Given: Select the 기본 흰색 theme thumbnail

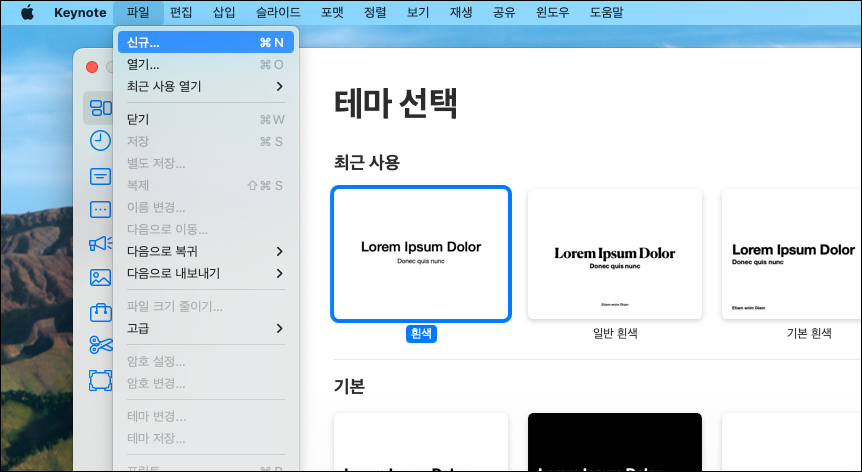Looking at the screenshot, I should tap(792, 254).
